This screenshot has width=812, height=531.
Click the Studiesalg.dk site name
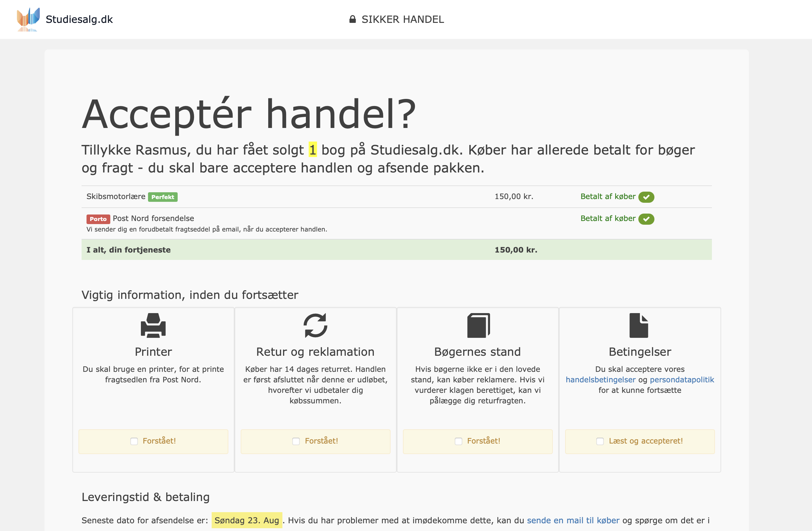pyautogui.click(x=79, y=19)
